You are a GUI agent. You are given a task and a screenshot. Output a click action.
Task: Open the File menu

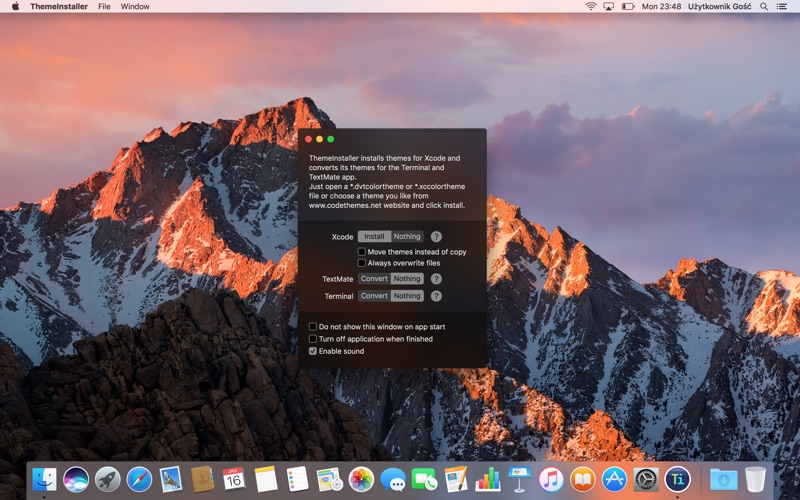click(104, 6)
